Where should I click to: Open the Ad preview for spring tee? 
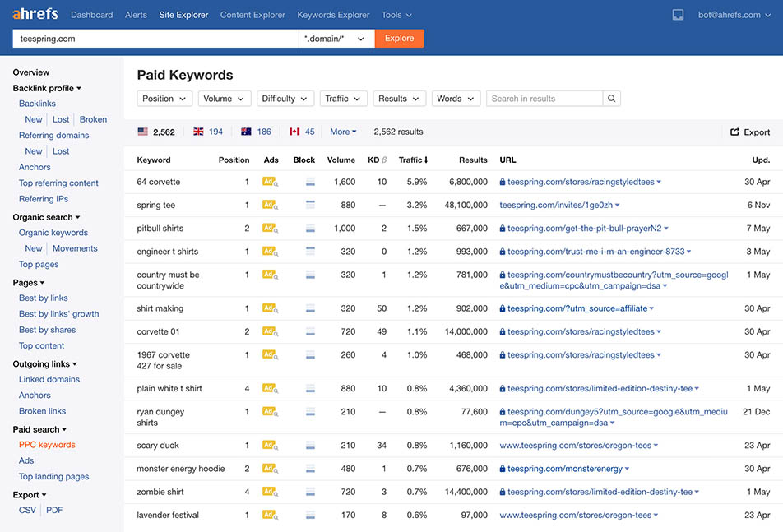coord(270,205)
